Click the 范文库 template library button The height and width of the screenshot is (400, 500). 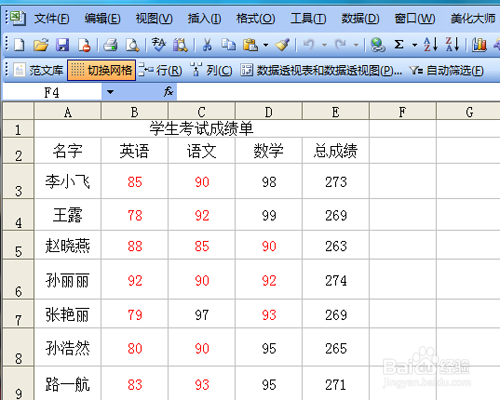coord(38,70)
